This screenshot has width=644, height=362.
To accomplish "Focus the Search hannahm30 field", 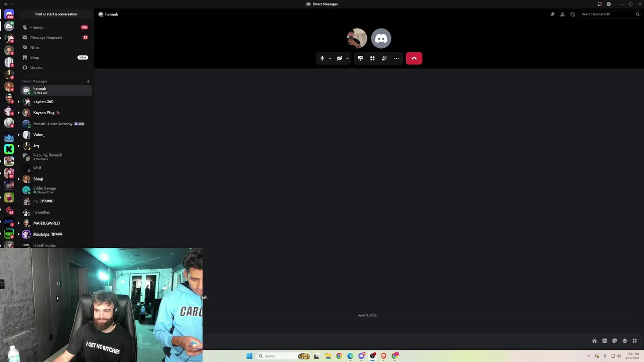I will point(609,14).
